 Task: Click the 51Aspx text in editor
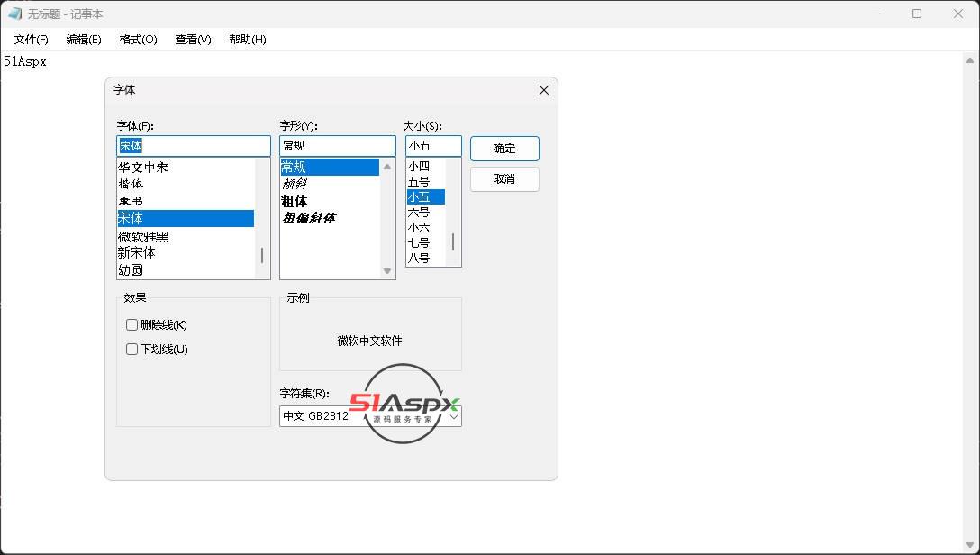(25, 62)
